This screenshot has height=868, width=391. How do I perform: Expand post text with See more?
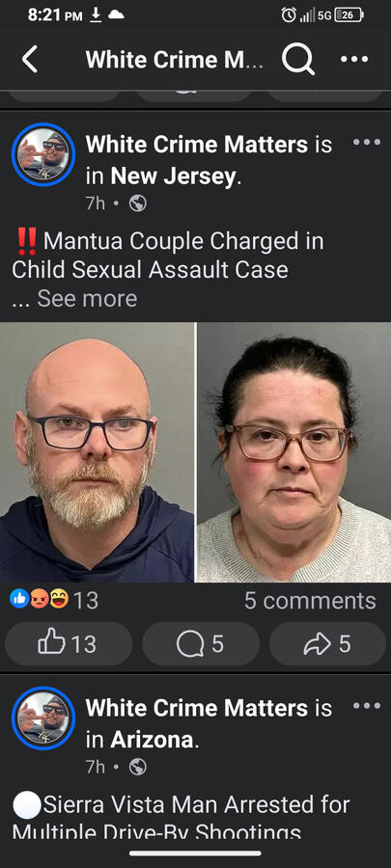click(87, 299)
